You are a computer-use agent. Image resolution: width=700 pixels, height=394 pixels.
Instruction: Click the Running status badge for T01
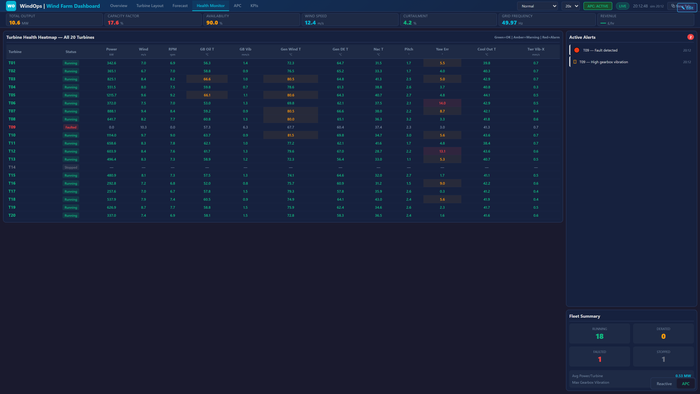click(x=71, y=63)
